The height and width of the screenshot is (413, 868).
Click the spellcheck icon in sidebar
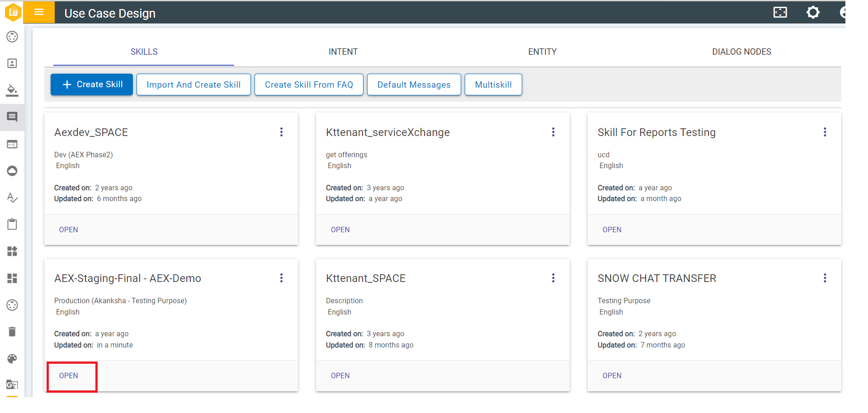[12, 198]
